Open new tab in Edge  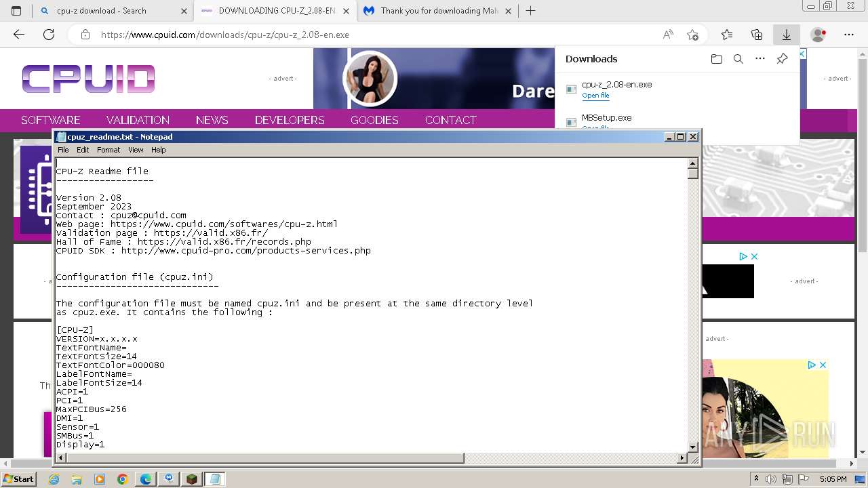(x=531, y=11)
